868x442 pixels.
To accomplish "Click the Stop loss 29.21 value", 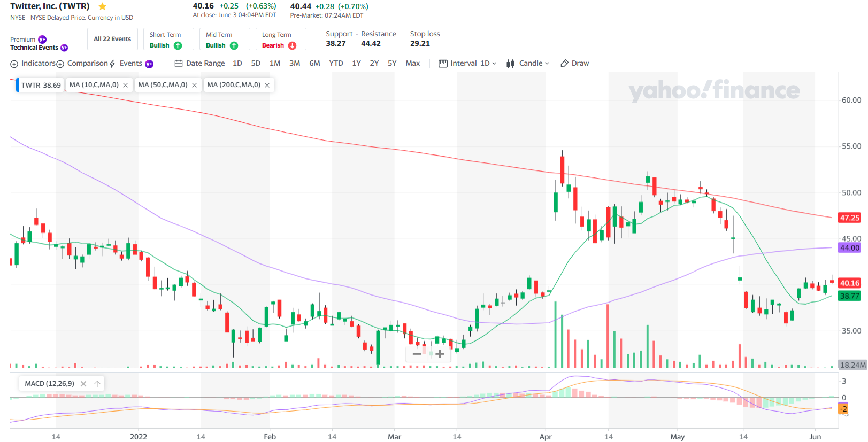I will point(420,43).
